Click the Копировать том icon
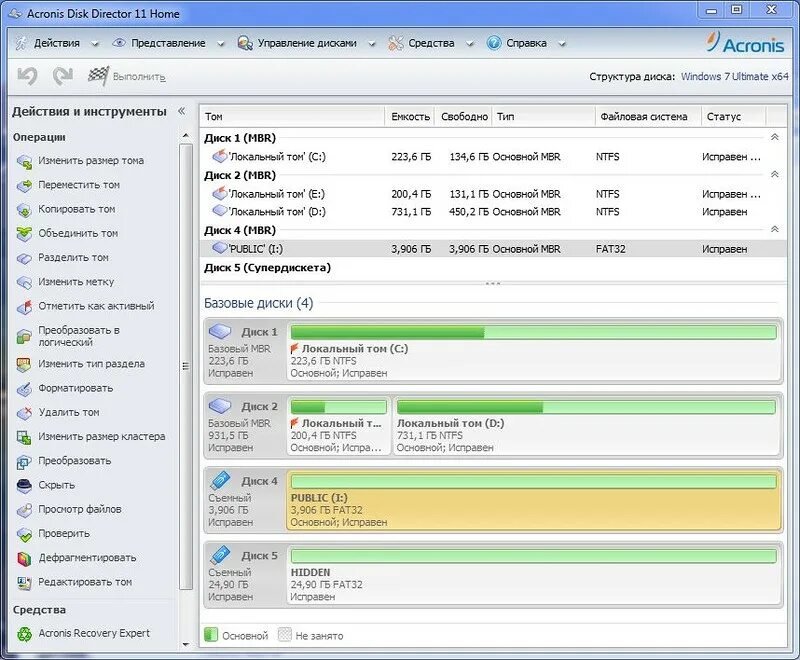Viewport: 800px width, 660px height. (24, 210)
